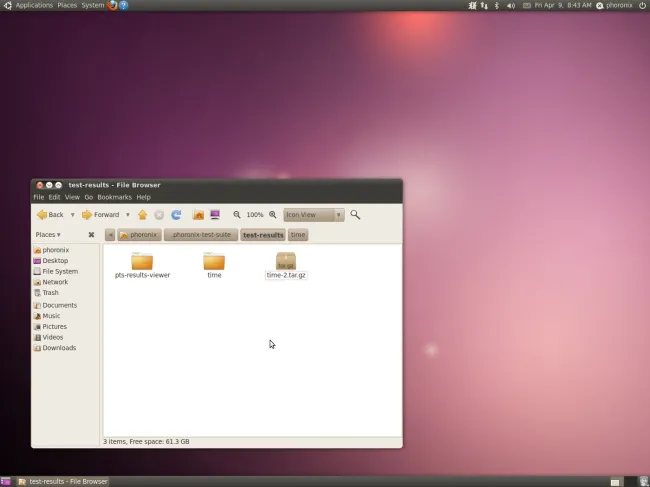Close the Places side pane
This screenshot has width=650, height=487.
91,235
